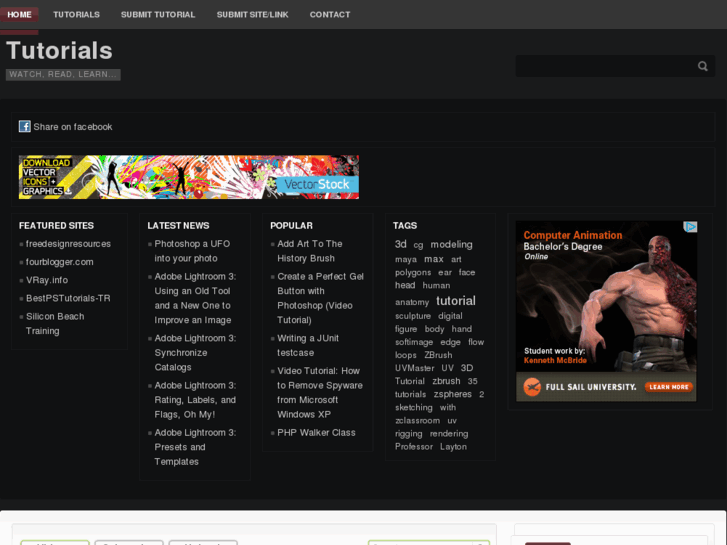Select the human tag

click(436, 285)
